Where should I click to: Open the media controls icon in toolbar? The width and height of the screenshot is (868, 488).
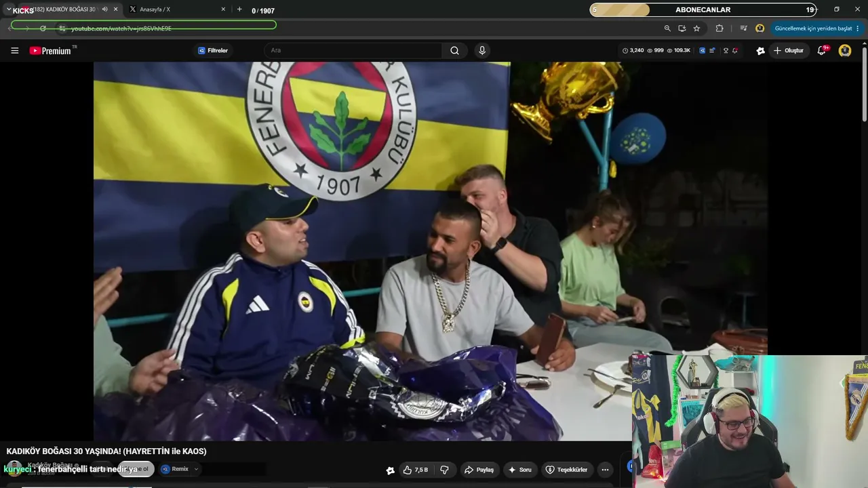click(x=744, y=28)
